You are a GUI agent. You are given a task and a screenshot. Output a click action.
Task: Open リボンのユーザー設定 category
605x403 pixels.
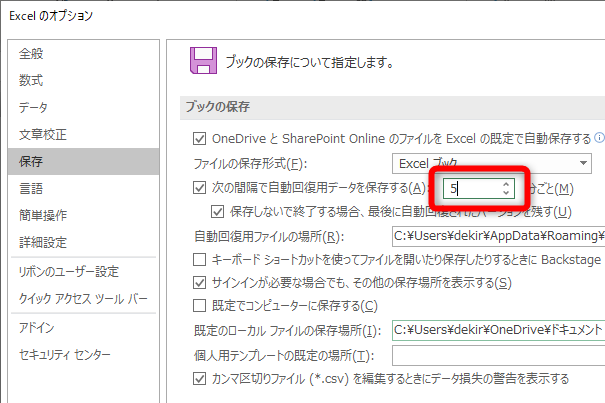[68, 271]
